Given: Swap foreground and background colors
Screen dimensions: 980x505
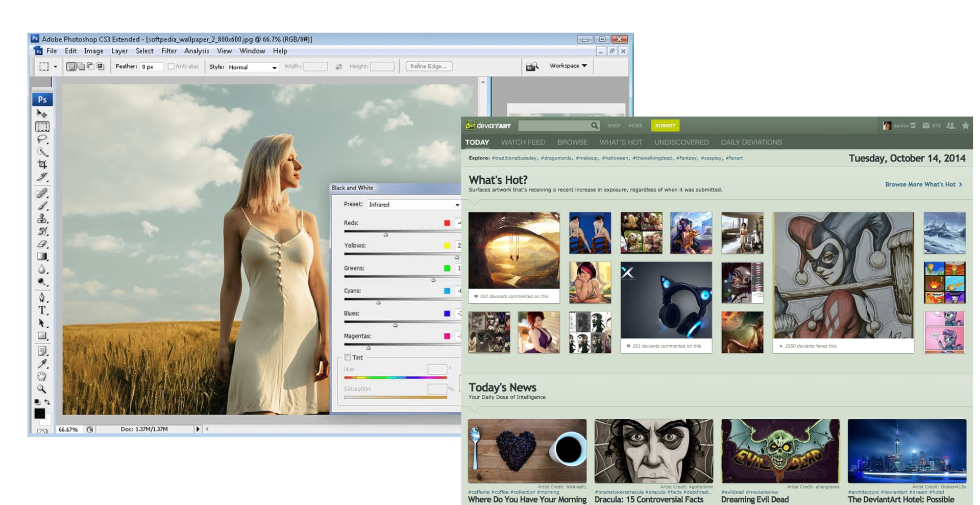Looking at the screenshot, I should point(47,402).
